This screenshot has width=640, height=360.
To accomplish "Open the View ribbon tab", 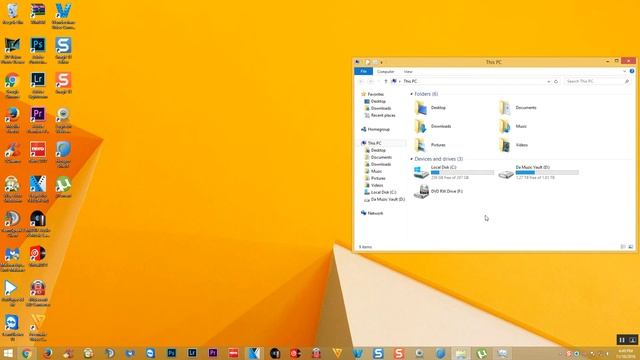I will (x=408, y=71).
